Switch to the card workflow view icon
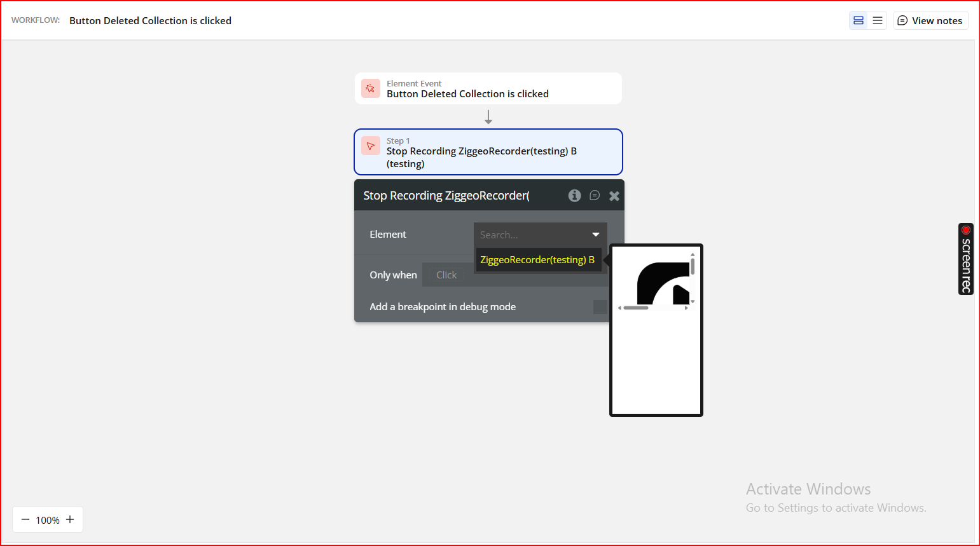 coord(859,20)
